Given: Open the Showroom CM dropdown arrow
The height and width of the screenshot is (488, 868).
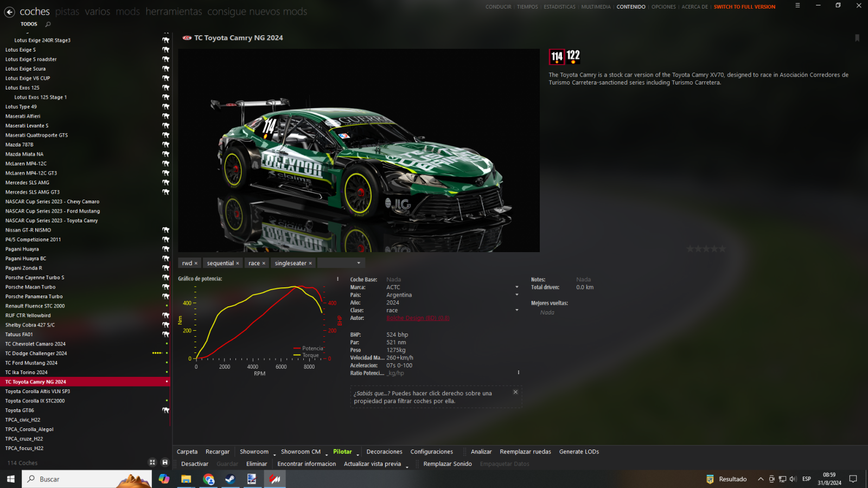Looking at the screenshot, I should click(x=327, y=454).
